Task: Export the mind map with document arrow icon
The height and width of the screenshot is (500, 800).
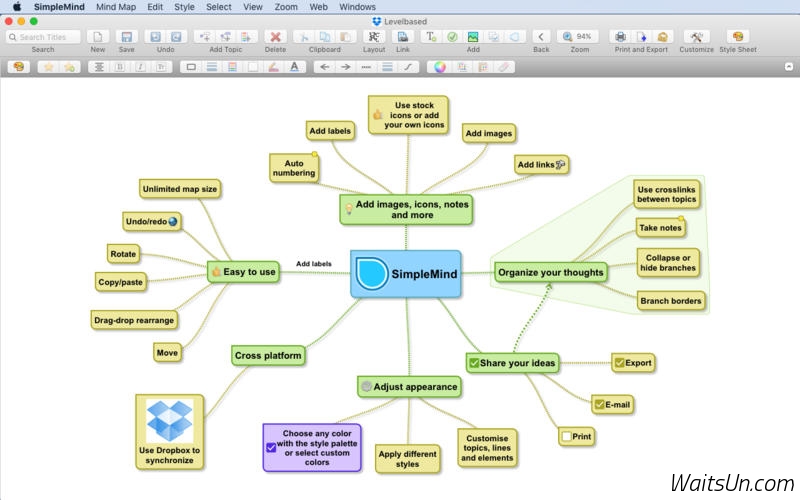Action: pos(641,37)
